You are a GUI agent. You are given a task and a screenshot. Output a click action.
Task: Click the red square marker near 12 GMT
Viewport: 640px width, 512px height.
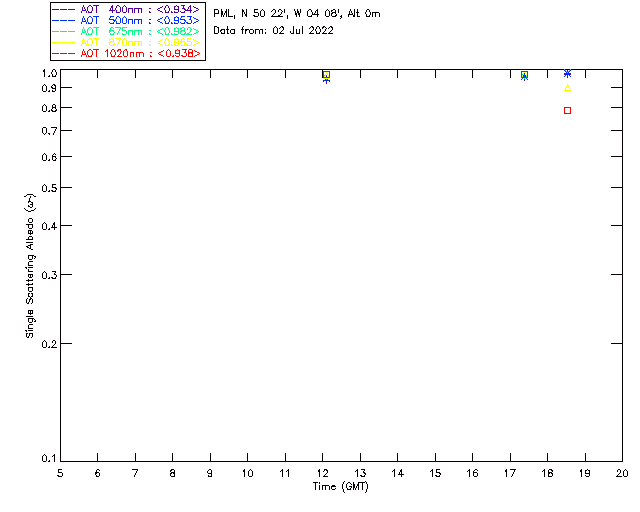pos(326,75)
